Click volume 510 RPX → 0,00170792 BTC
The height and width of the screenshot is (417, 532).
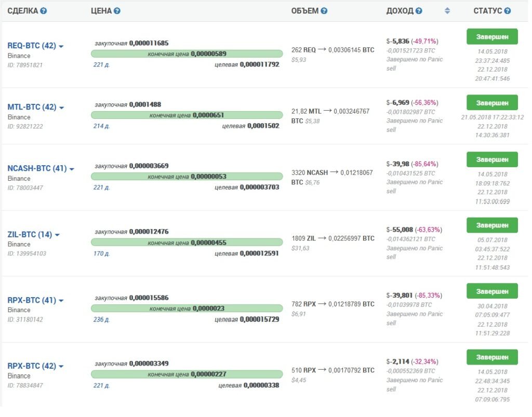point(333,370)
